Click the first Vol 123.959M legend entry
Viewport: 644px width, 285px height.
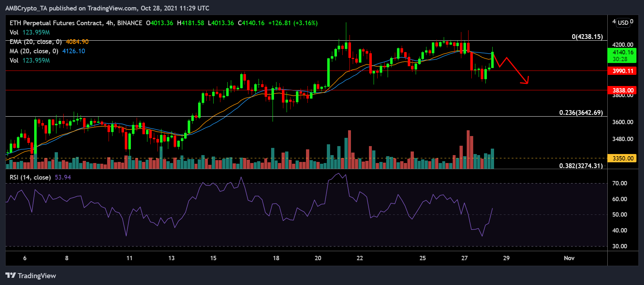click(29, 32)
